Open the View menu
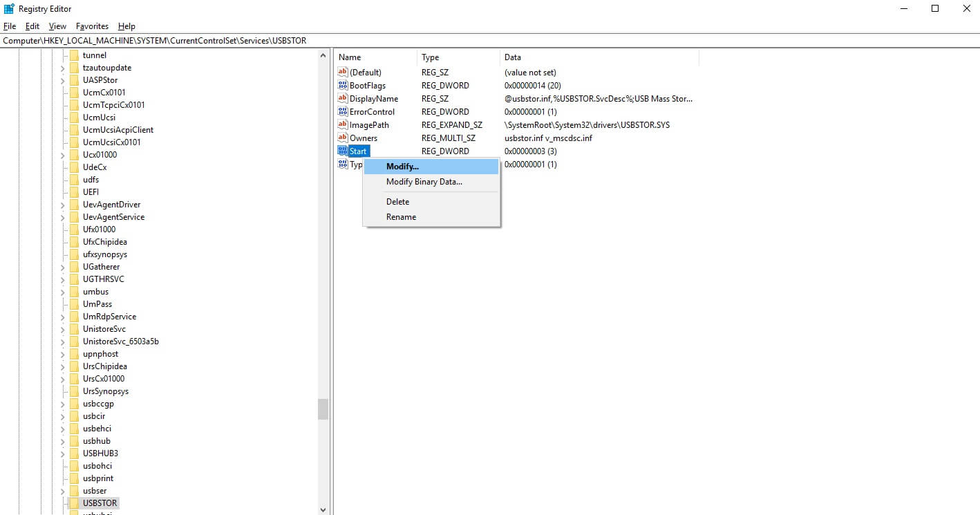Image resolution: width=980 pixels, height=515 pixels. (x=57, y=26)
